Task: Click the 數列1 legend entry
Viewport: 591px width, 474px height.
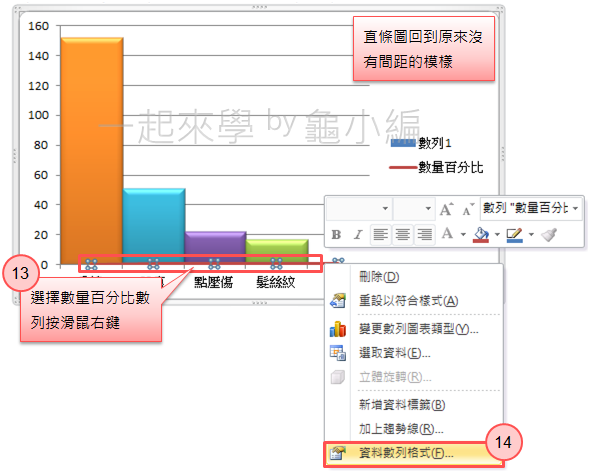Action: [421, 143]
